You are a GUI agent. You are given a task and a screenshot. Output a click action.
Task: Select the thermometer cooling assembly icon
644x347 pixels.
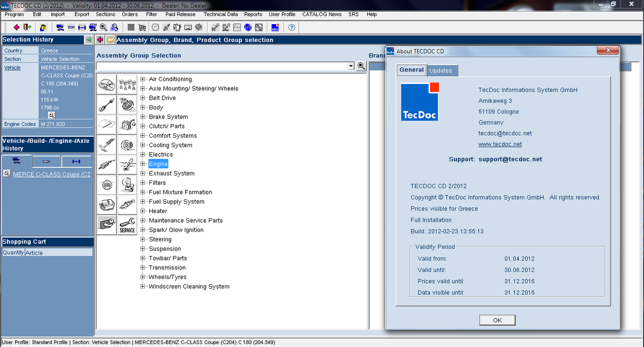[x=127, y=165]
